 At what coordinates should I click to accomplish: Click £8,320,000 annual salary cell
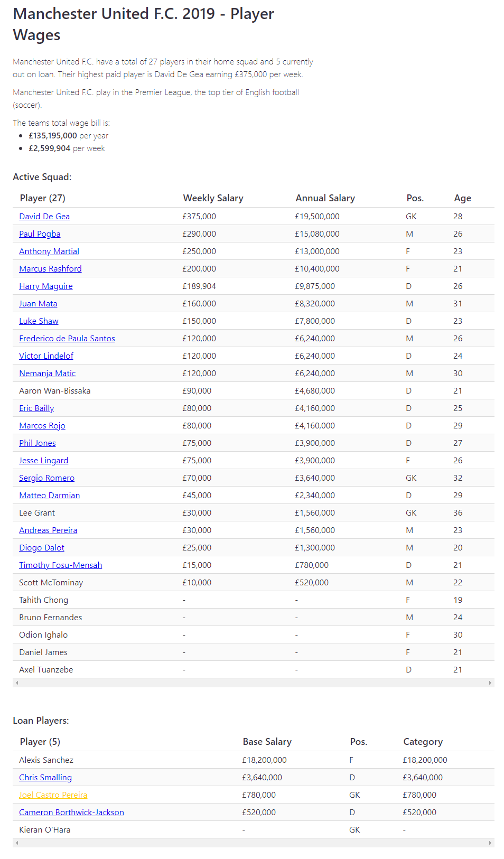click(315, 303)
